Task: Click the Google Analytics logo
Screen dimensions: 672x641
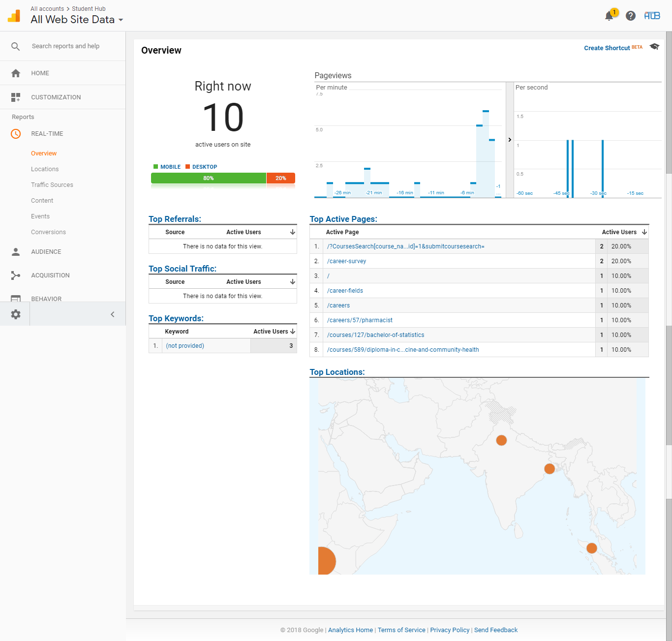Action: [x=14, y=16]
